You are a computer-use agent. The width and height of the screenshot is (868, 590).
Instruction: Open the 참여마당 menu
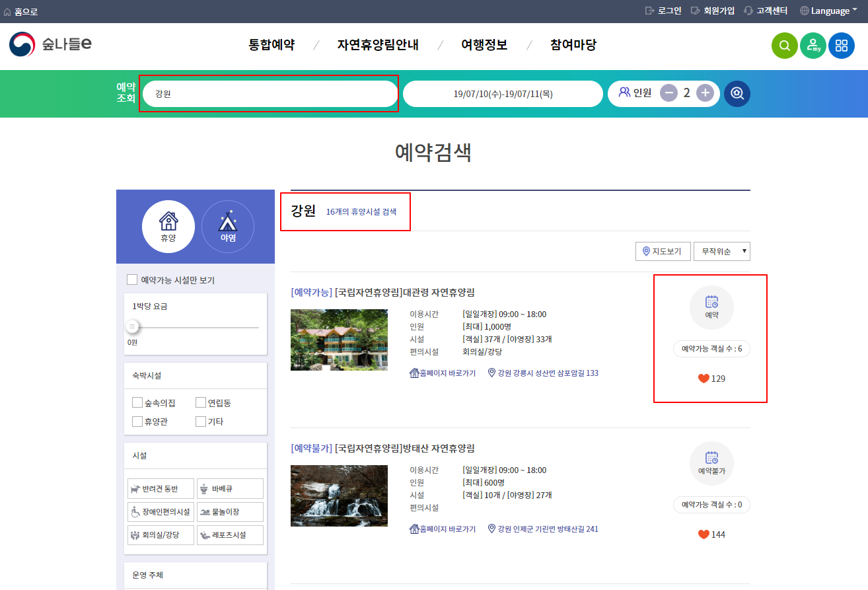click(573, 45)
